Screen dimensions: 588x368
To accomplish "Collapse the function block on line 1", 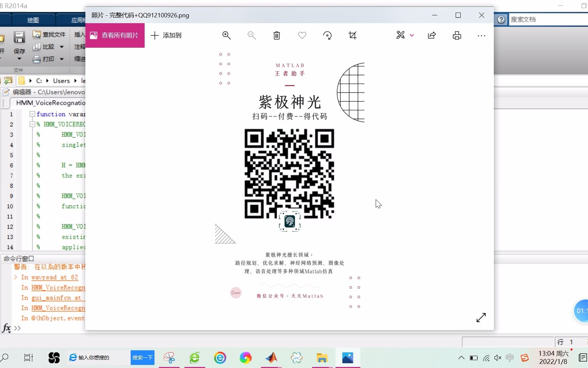I will [32, 114].
